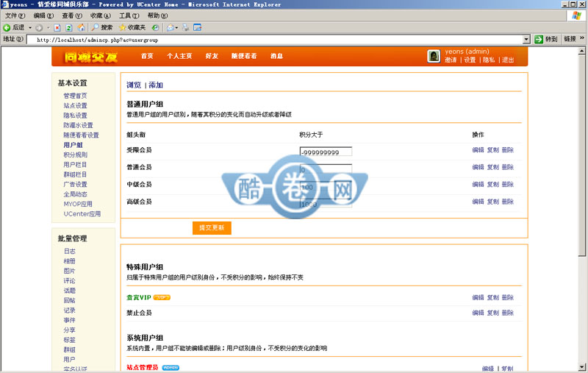The width and height of the screenshot is (588, 373).
Task: Click the 受限会员 积分 input field
Action: tap(326, 152)
